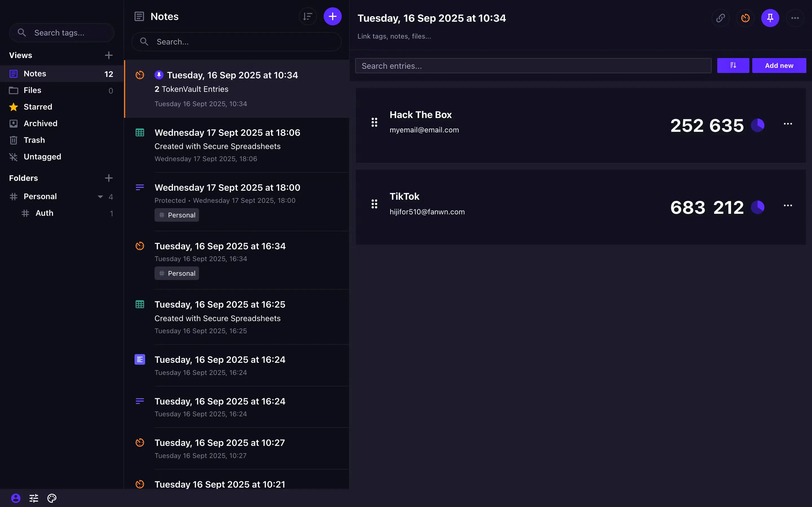Click the plus icon next to Folders
Viewport: 812px width, 507px height.
pos(108,178)
